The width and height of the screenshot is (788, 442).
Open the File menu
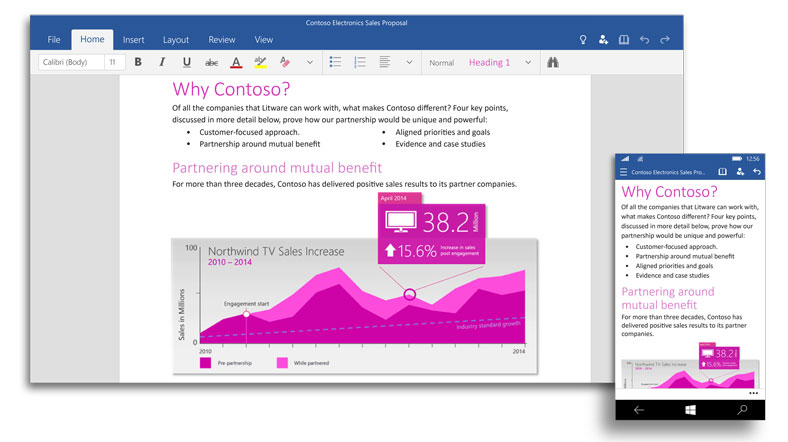coord(54,40)
